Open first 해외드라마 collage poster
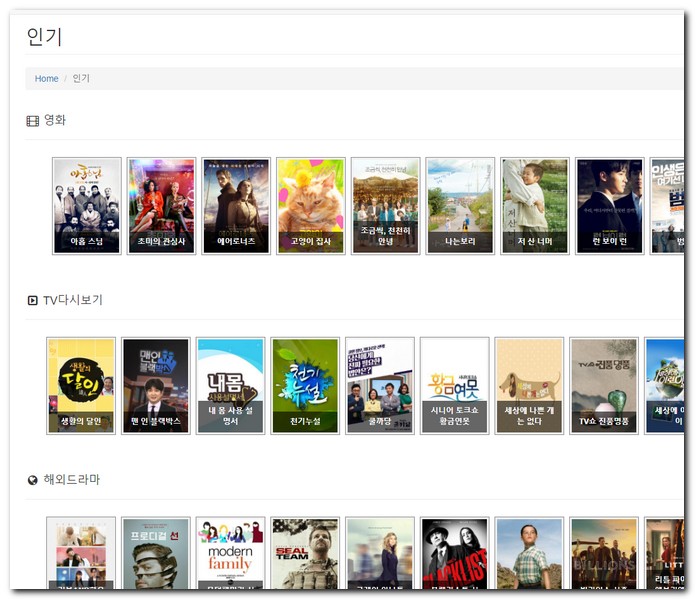Viewport: 696px width, 600px height. 81,553
